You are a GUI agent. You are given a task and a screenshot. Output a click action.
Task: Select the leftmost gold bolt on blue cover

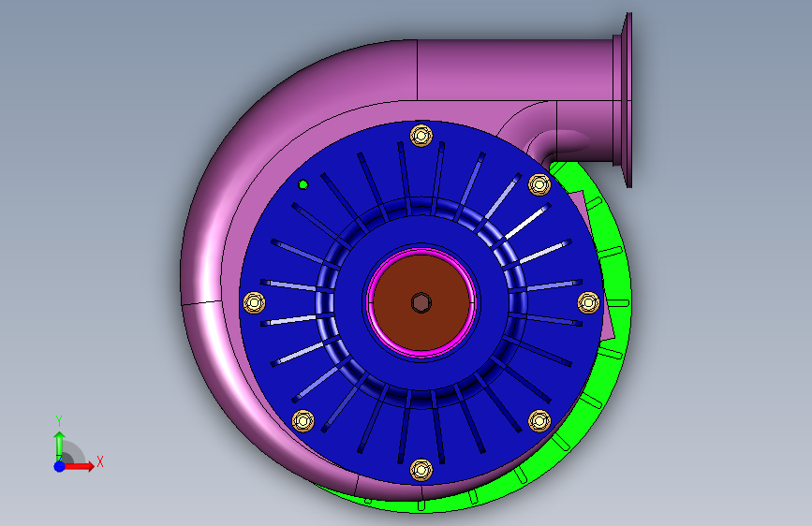254,302
